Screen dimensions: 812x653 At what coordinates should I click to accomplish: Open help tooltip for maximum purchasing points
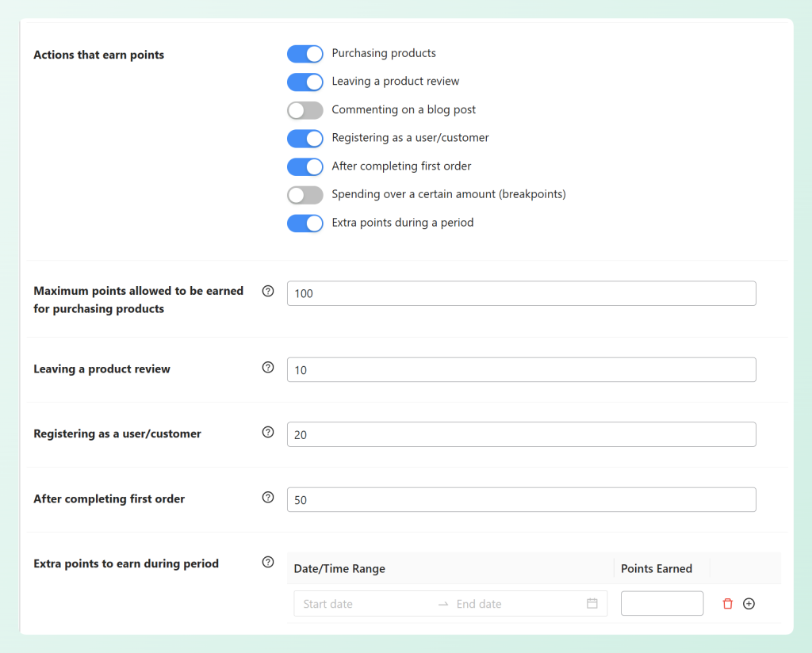coord(268,291)
